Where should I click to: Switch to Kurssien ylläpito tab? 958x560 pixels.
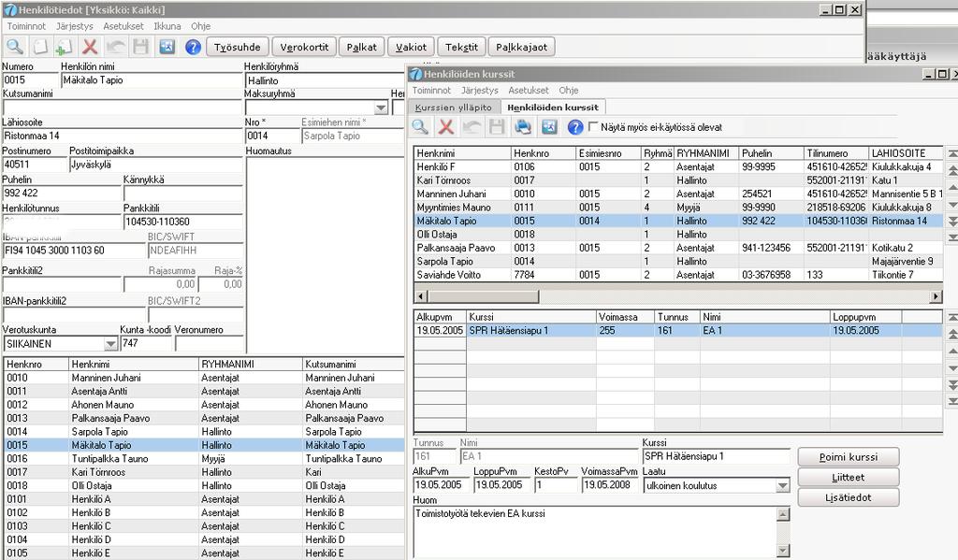454,107
